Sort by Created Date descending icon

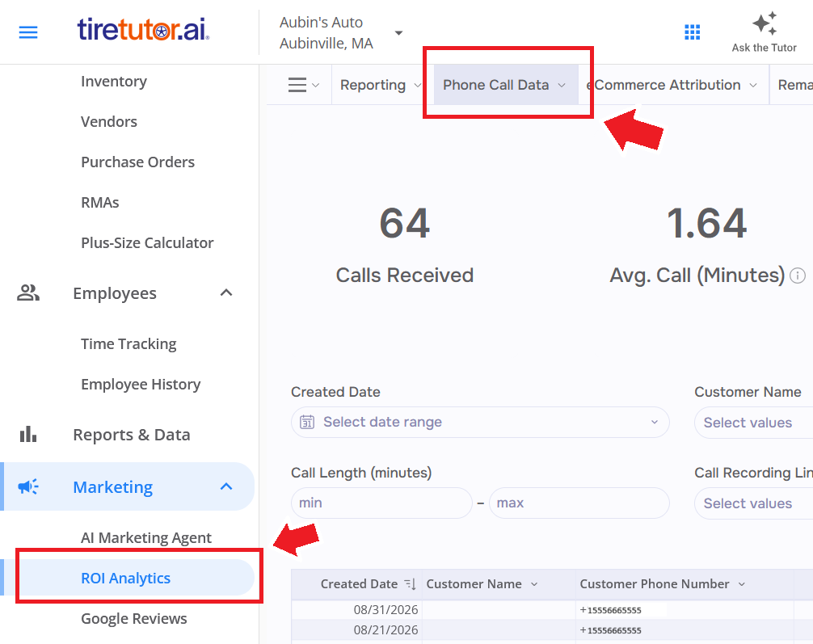(x=410, y=584)
